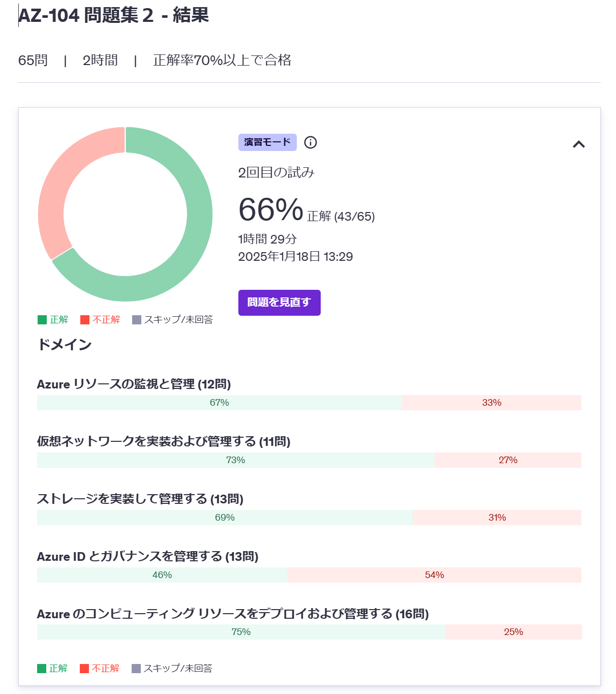The image size is (616, 694).
Task: Click the 75% correct bar for コンピューティング リソース
Action: click(x=241, y=632)
